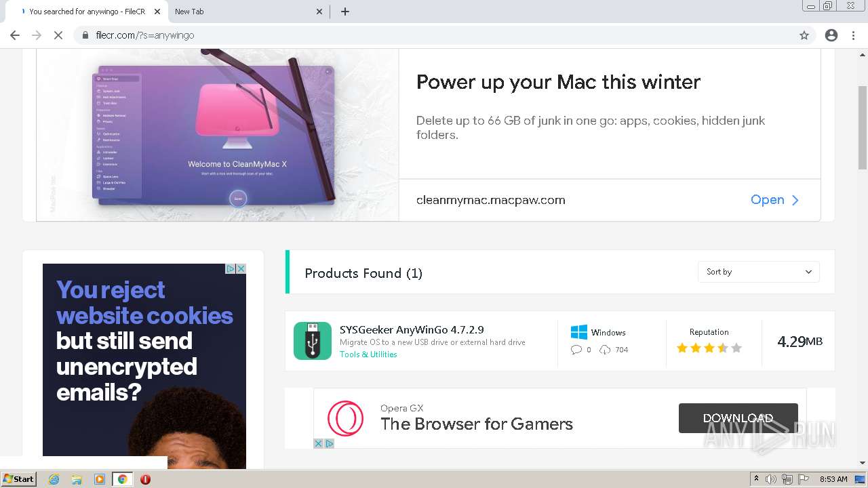Image resolution: width=868 pixels, height=488 pixels.
Task: Click the vertical scrollbar thumb
Action: coord(863,128)
